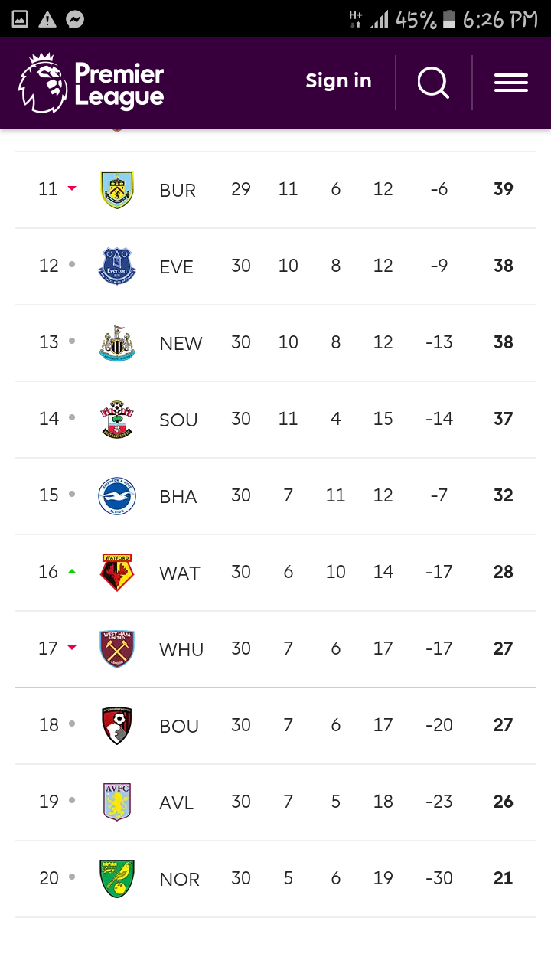
Task: Tap the Sign in link
Action: pos(338,81)
